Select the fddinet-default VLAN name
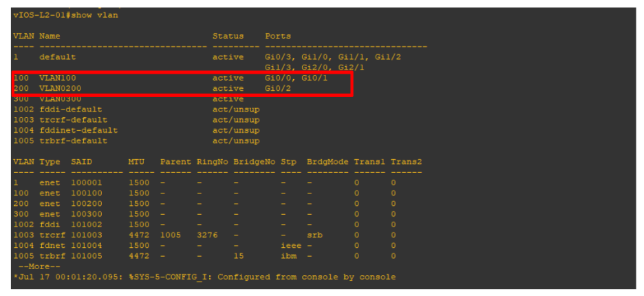This screenshot has height=296, width=644. [x=78, y=130]
